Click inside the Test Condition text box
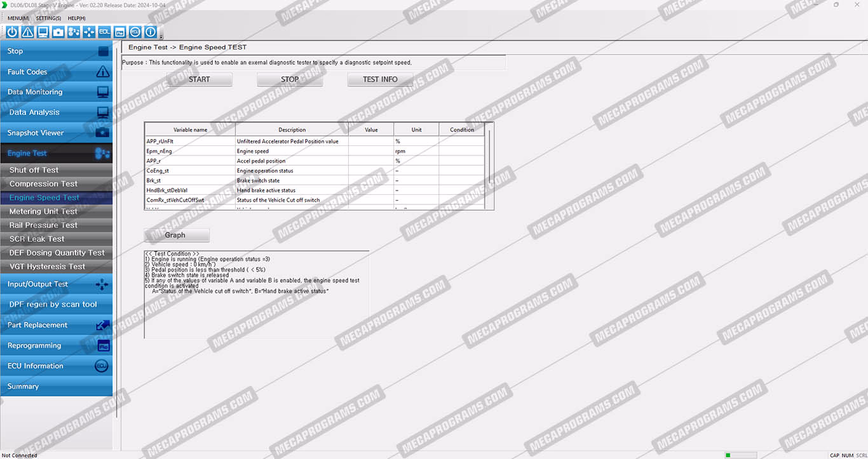 [257, 295]
